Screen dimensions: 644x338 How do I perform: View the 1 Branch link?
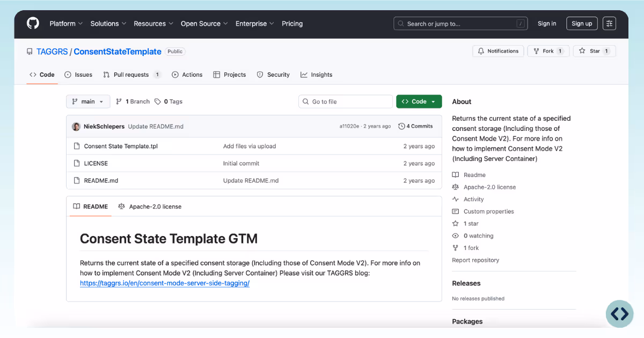[x=133, y=101]
